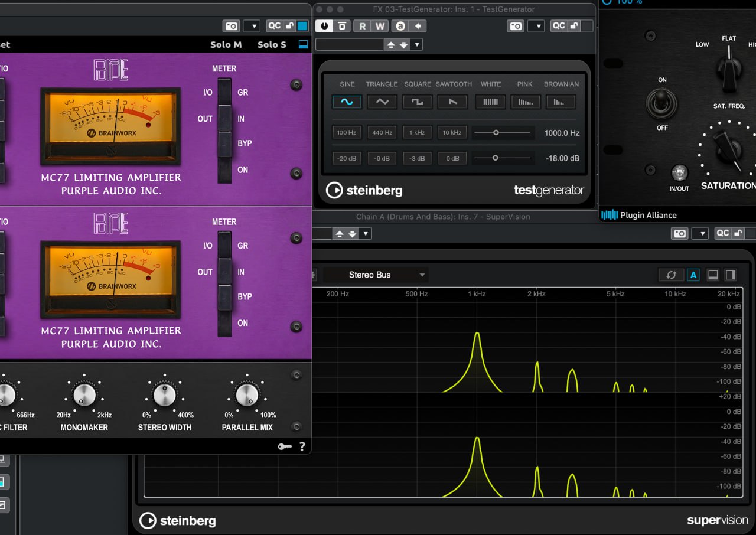Choose the Square waveform
Image resolution: width=756 pixels, height=535 pixels.
coord(418,102)
